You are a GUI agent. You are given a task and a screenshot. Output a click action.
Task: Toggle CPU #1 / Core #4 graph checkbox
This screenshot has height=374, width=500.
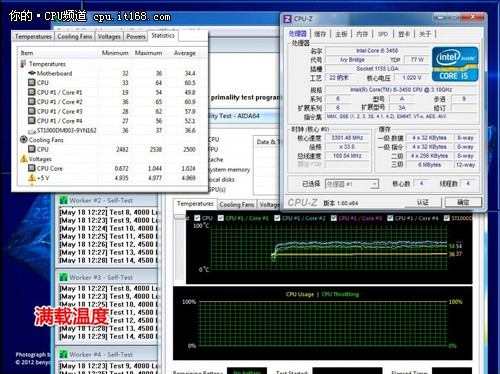click(x=390, y=218)
